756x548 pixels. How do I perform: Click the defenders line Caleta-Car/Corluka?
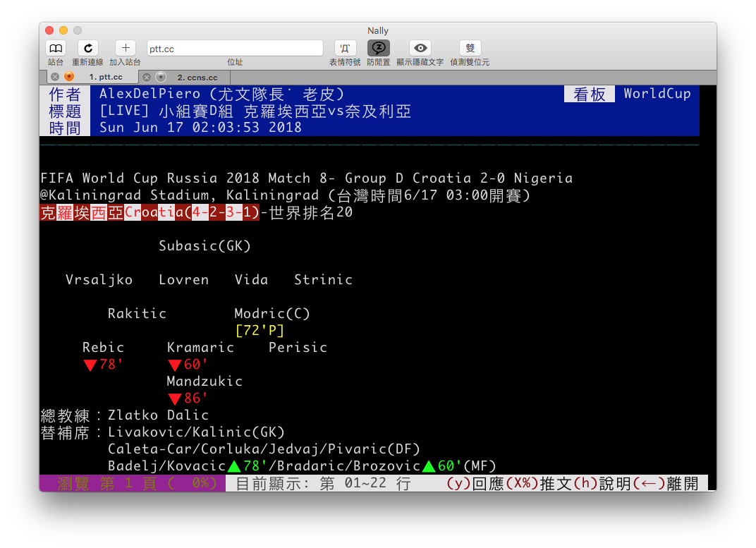point(264,449)
